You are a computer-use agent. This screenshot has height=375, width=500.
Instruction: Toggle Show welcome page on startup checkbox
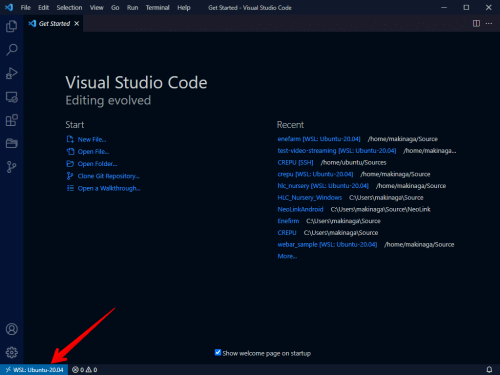[x=218, y=353]
